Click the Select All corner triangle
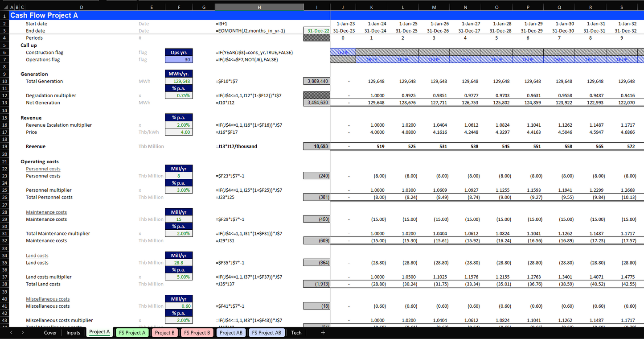The height and width of the screenshot is (339, 644). (x=4, y=7)
